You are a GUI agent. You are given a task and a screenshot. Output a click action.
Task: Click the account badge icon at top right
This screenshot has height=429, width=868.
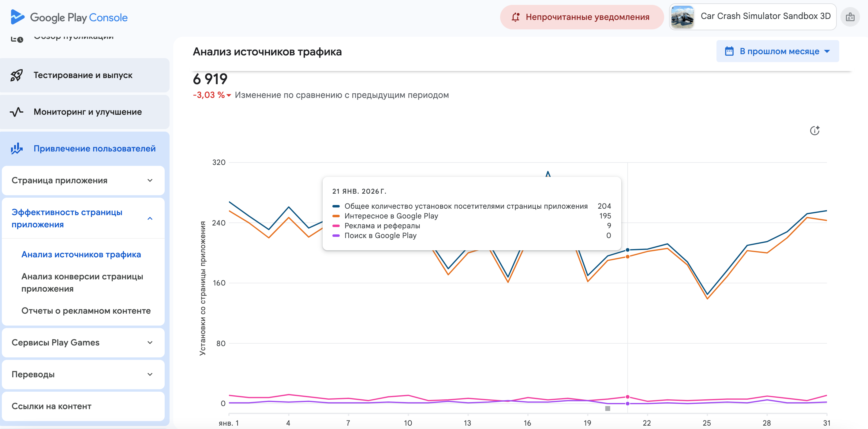click(850, 17)
